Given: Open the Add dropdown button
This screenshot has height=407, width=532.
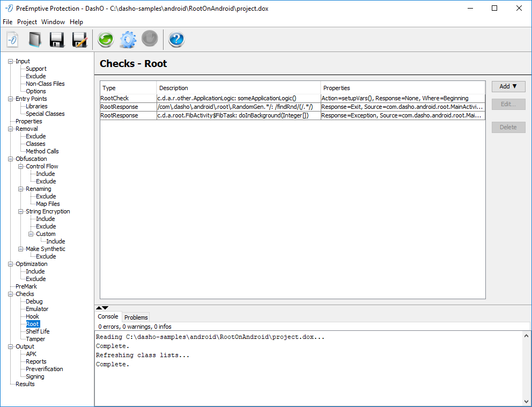Looking at the screenshot, I should click(x=508, y=86).
